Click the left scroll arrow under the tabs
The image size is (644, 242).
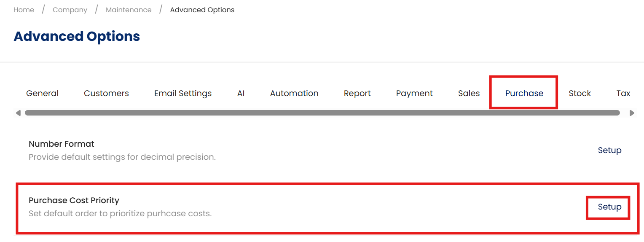pyautogui.click(x=18, y=113)
